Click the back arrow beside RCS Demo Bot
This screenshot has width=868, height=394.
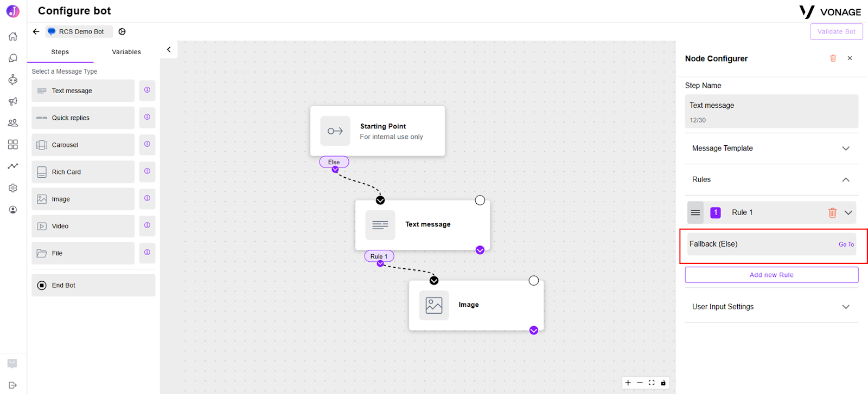pyautogui.click(x=36, y=31)
